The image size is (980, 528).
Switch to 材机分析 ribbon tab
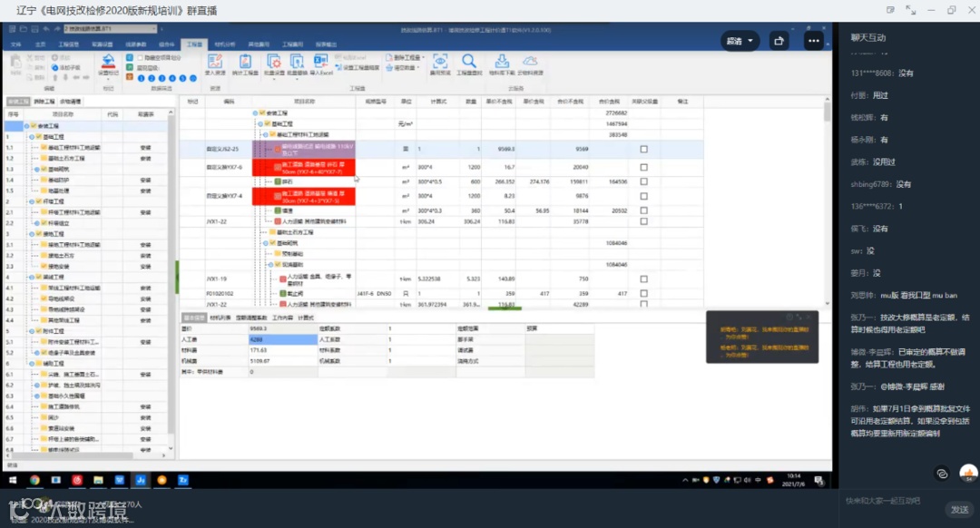(225, 44)
